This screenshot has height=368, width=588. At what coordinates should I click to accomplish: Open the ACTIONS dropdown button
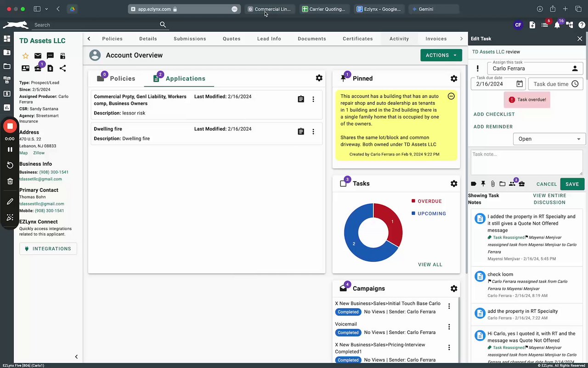(441, 55)
